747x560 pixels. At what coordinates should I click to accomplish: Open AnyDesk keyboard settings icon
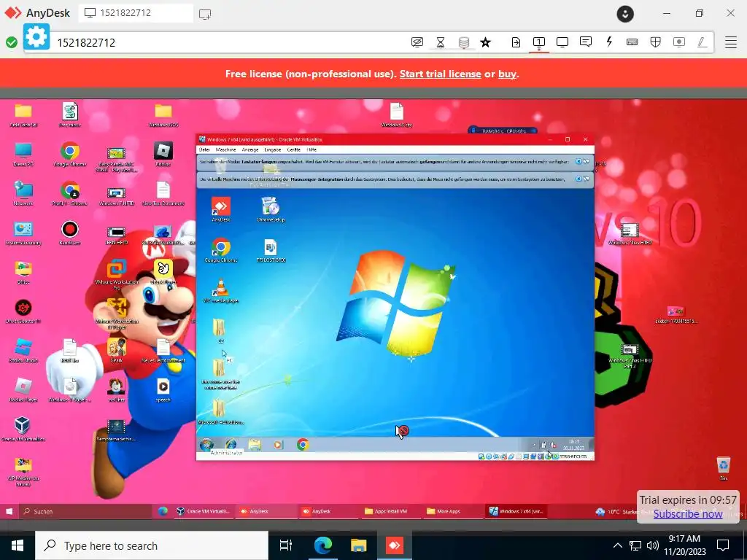[632, 42]
